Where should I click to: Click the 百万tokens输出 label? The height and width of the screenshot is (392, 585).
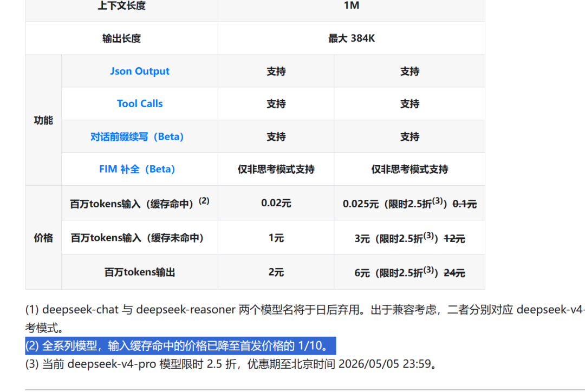click(x=140, y=272)
